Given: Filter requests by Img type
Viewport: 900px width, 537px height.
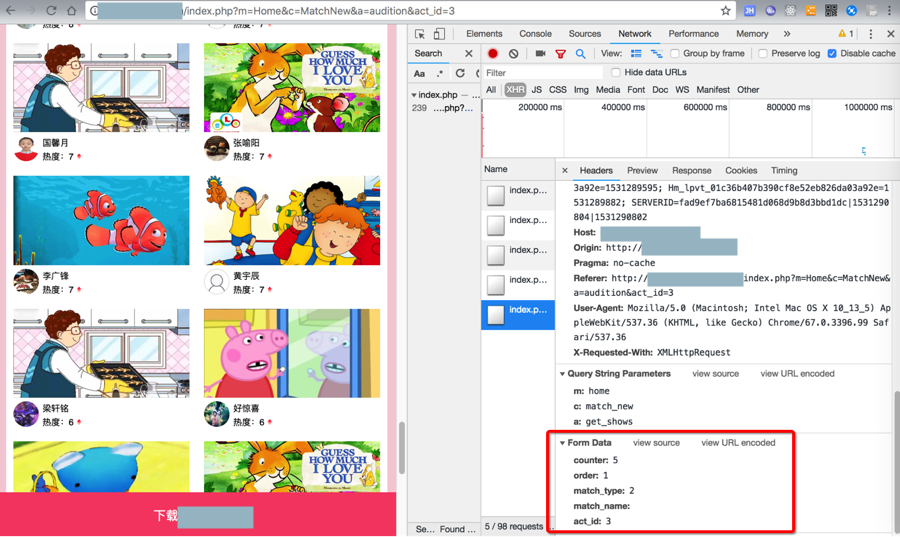Looking at the screenshot, I should (581, 90).
